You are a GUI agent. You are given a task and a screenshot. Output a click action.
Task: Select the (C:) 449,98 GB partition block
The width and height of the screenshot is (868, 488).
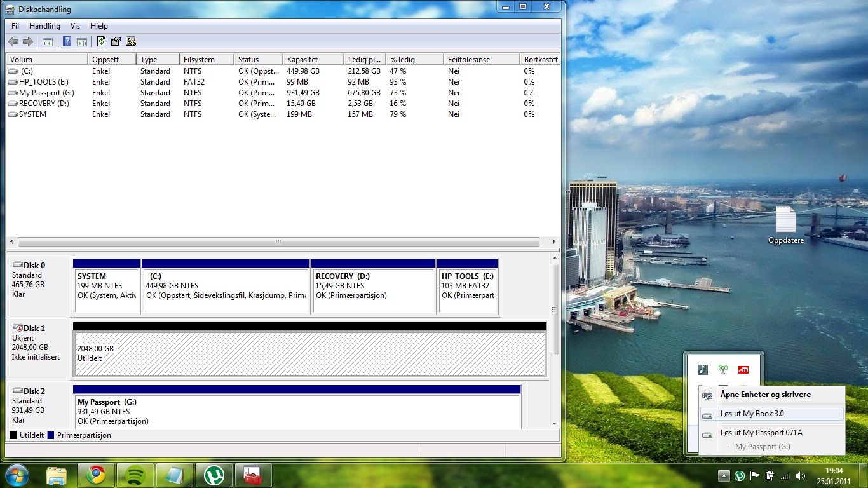[x=226, y=286]
